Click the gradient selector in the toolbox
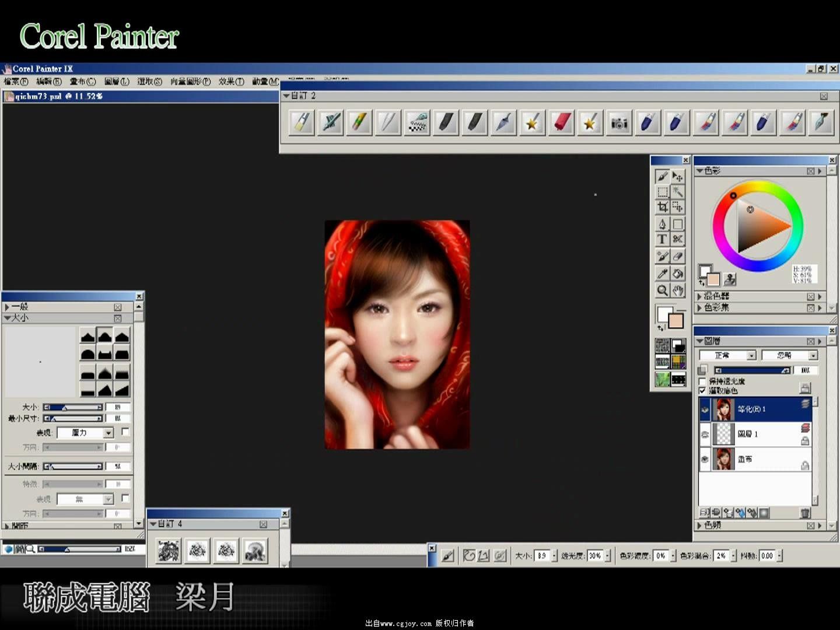 678,346
